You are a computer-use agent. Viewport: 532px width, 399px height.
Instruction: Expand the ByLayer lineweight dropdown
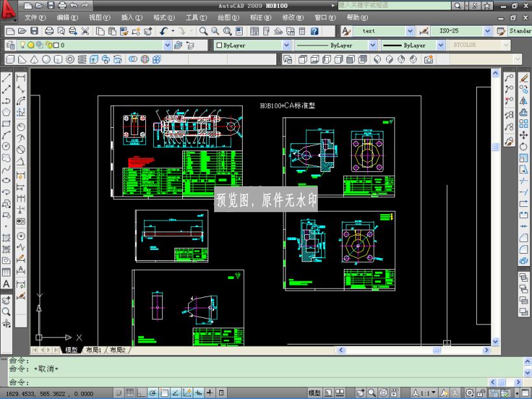[441, 45]
